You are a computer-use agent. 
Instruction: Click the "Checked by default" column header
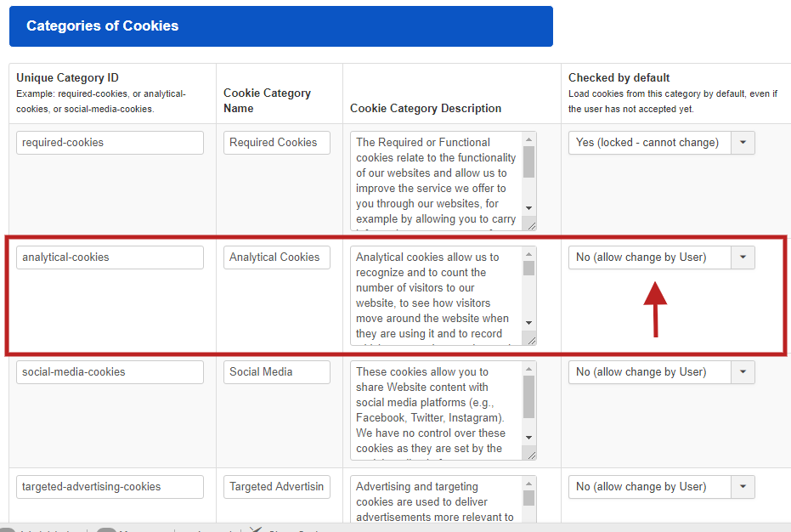pos(619,77)
